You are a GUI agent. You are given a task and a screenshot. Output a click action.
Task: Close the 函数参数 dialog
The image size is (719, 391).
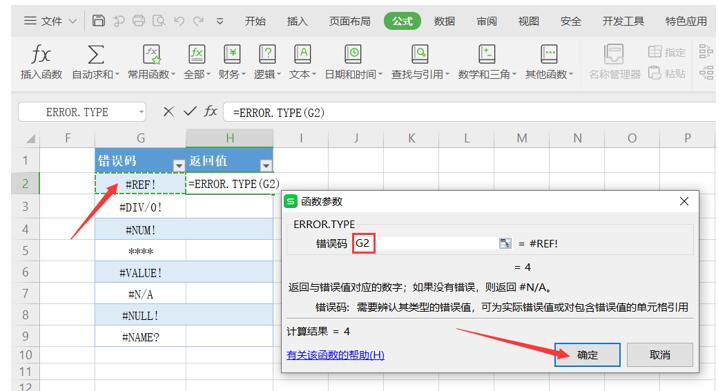click(684, 201)
